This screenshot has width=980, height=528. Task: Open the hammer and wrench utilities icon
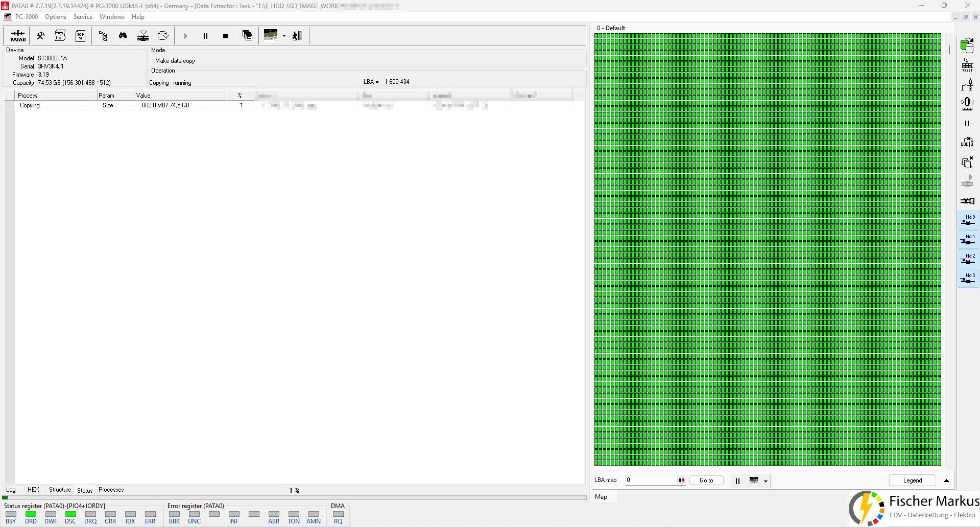pos(40,36)
